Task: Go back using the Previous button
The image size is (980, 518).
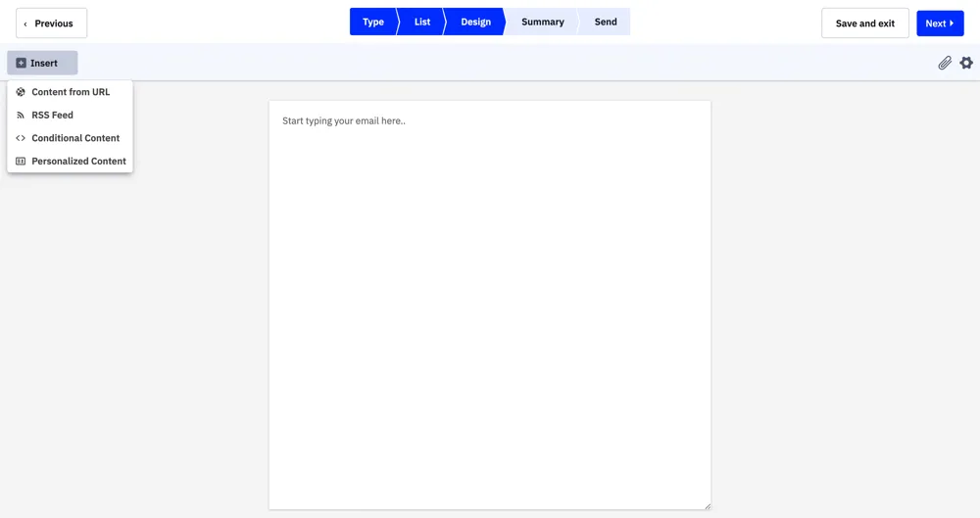Action: (52, 24)
